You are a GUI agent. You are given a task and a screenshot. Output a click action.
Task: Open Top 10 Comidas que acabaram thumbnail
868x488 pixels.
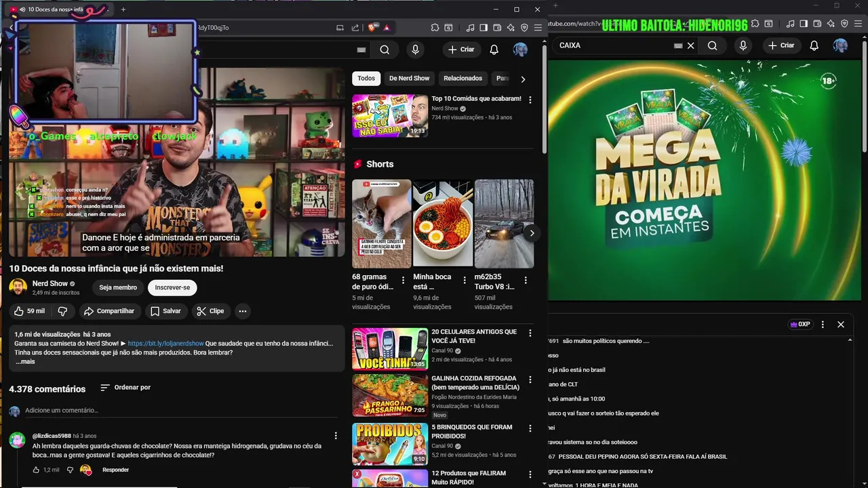(x=390, y=116)
